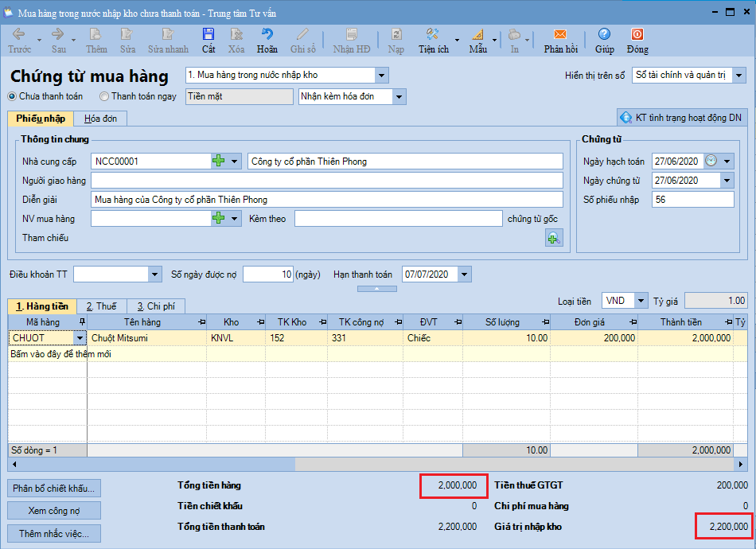Image resolution: width=756 pixels, height=549 pixels.
Task: Open the Điều khoản TT dropdown
Action: coord(154,274)
